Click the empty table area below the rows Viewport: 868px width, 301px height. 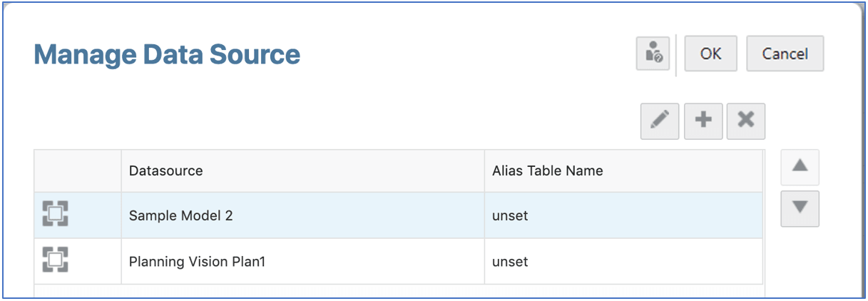(x=398, y=291)
